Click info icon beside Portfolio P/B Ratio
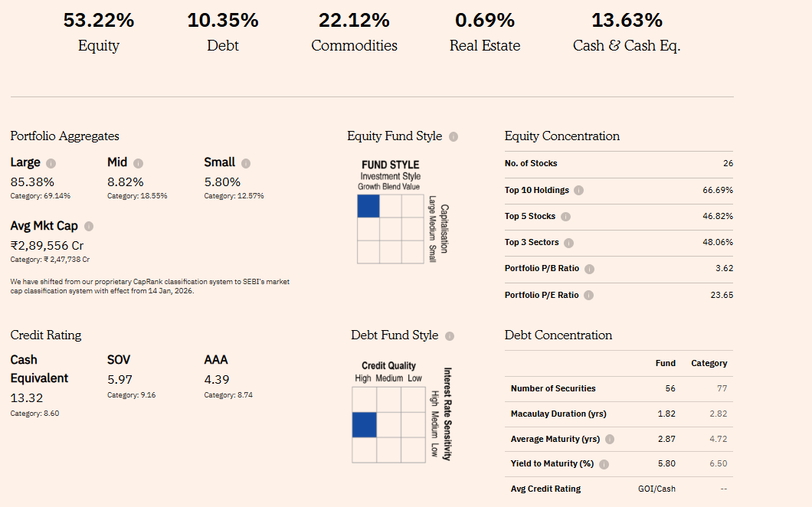The width and height of the screenshot is (812, 507). tap(589, 269)
